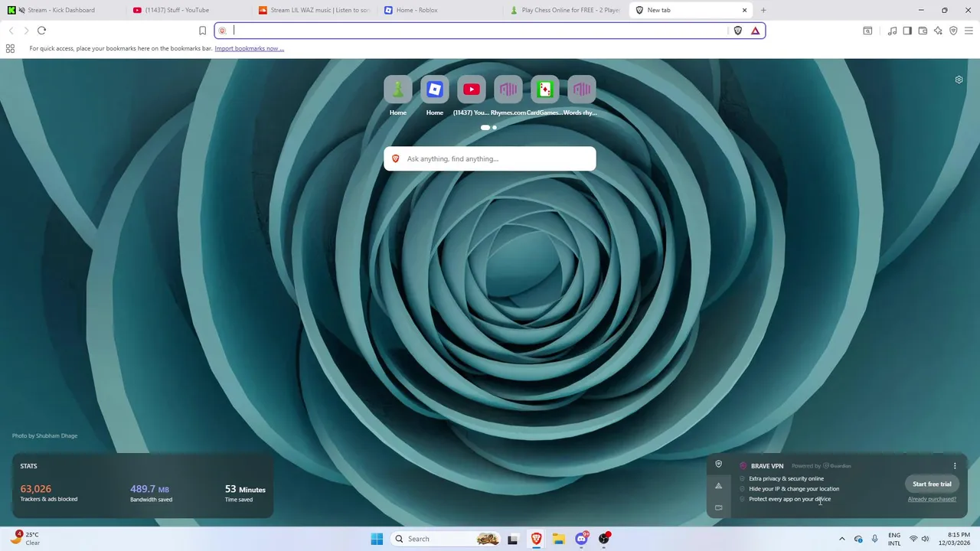980x551 pixels.
Task: Click Photo by Shubham Dhage credit
Action: [x=44, y=435]
